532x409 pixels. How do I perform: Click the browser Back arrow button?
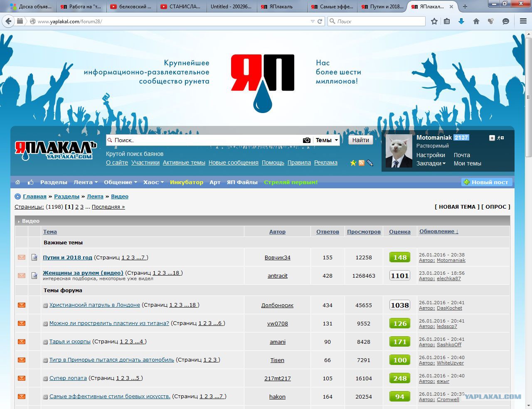8,21
